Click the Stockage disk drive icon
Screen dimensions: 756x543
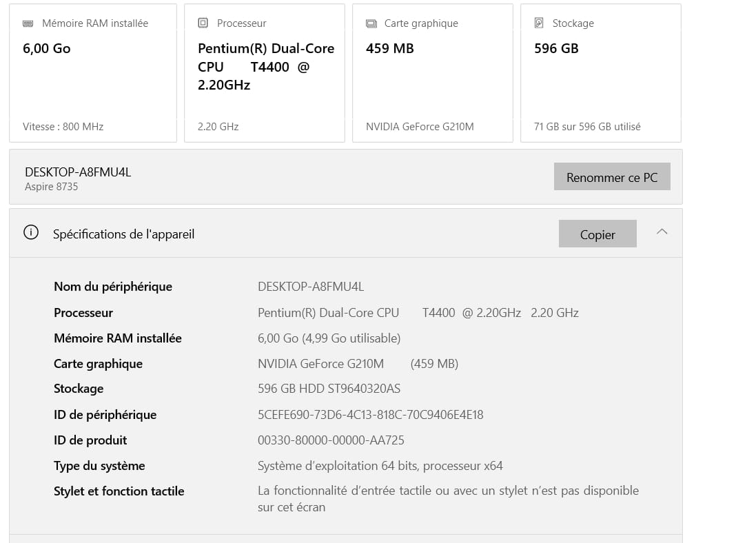click(x=539, y=23)
